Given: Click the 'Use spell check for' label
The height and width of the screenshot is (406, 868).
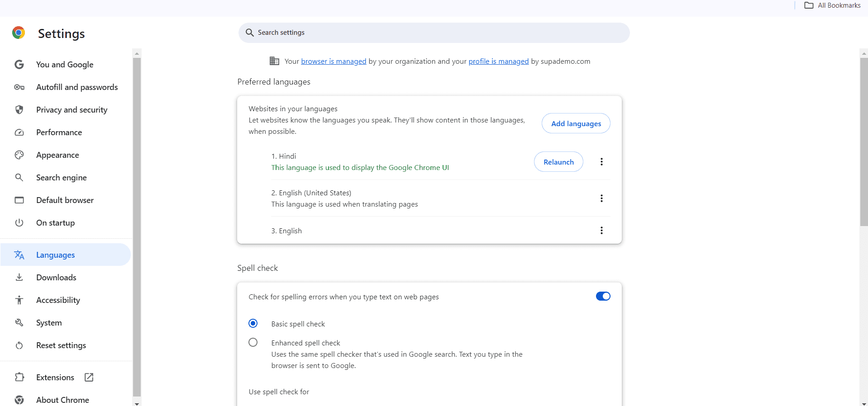Looking at the screenshot, I should tap(279, 392).
